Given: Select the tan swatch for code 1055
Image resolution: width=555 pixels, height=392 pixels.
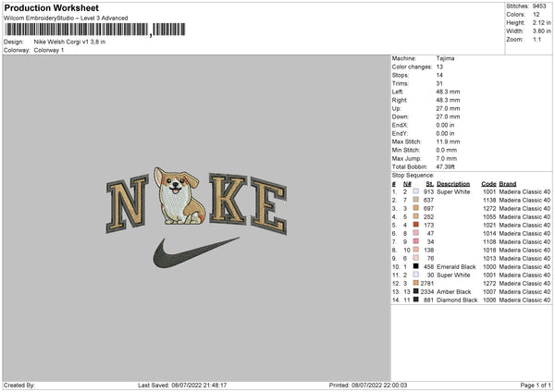Looking at the screenshot, I should coord(416,216).
